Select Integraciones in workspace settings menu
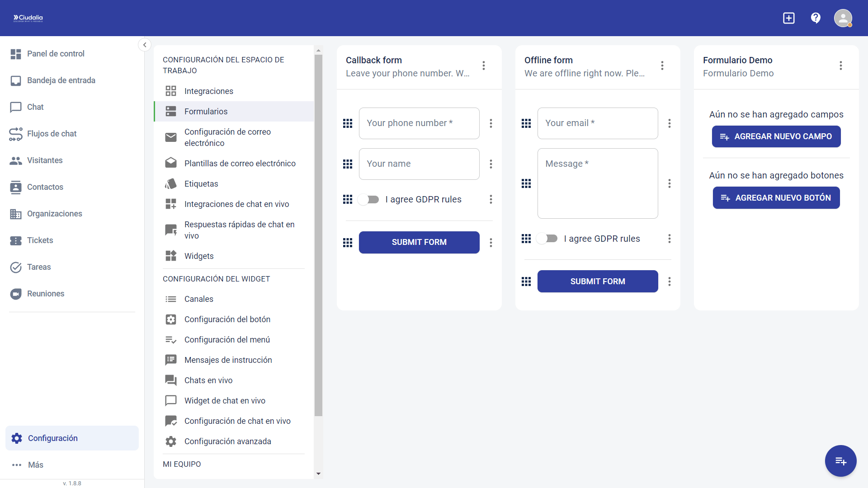The width and height of the screenshot is (868, 488). [x=208, y=91]
